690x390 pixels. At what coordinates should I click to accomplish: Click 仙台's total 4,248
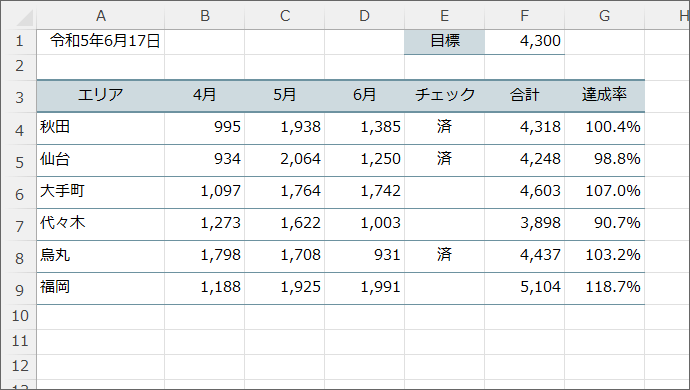pos(525,160)
